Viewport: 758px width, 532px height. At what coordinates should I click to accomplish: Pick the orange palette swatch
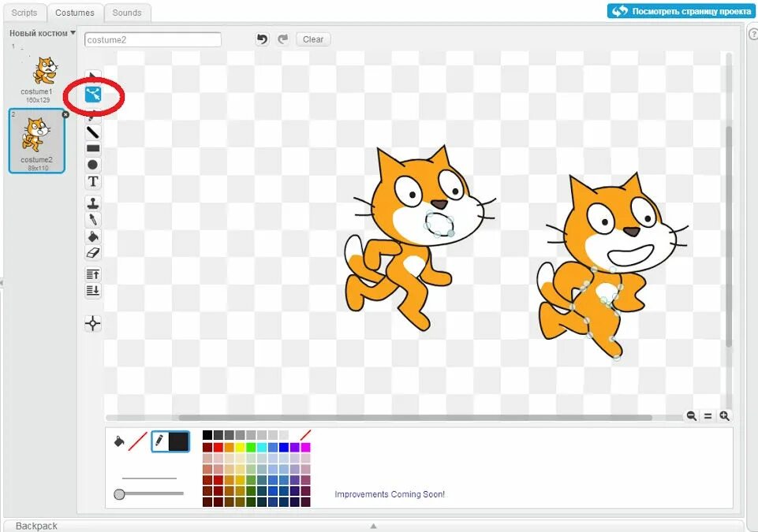(x=230, y=447)
